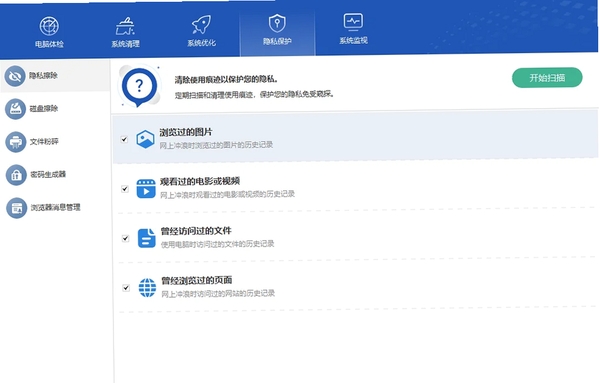Click the 曾经访问过的文件 document icon
This screenshot has height=383, width=600.
pos(147,238)
